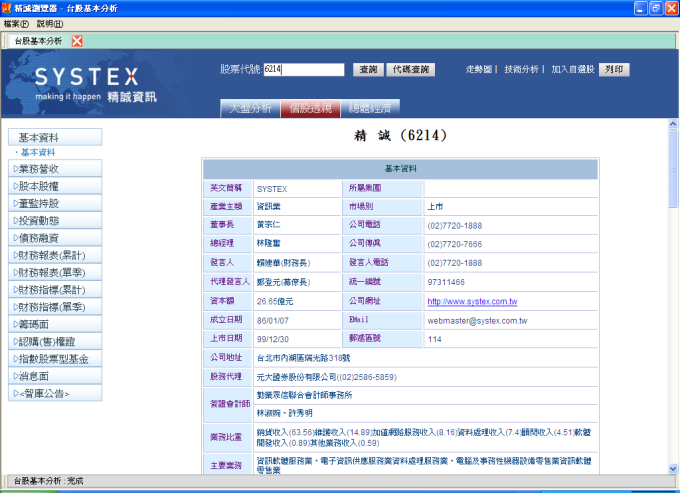Expand the 董監持股 sidebar section
Screen dimensions: 680x493
(55, 203)
